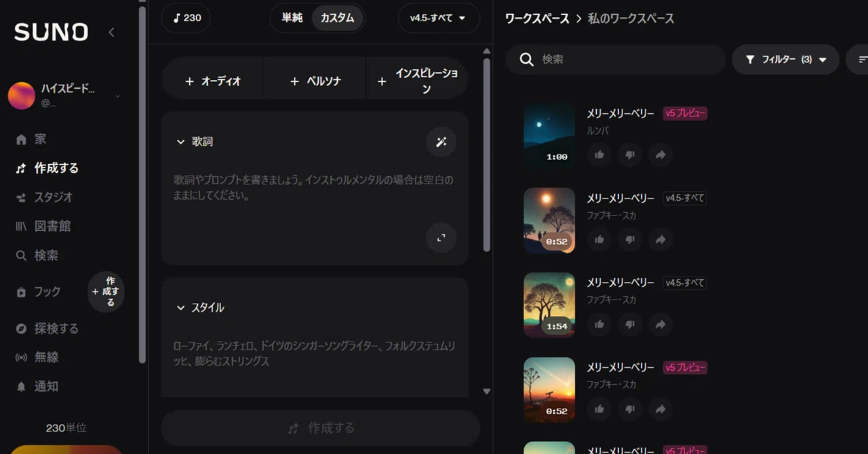Click the 230 credits music-note pill
This screenshot has height=454, width=868.
point(186,18)
